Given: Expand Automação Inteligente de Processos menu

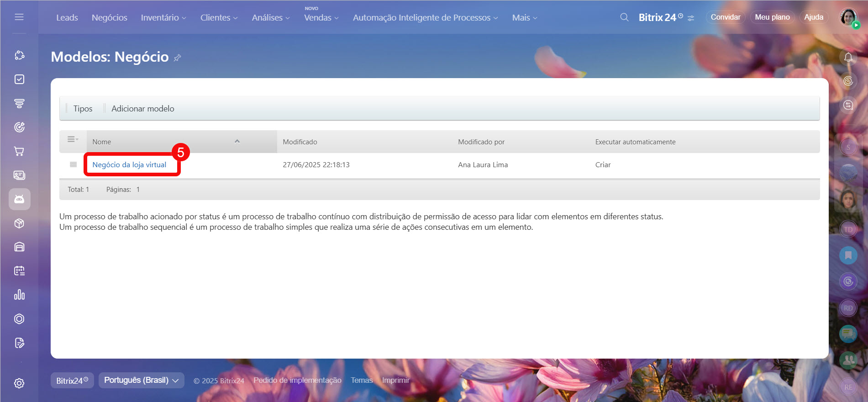Looking at the screenshot, I should coord(426,17).
